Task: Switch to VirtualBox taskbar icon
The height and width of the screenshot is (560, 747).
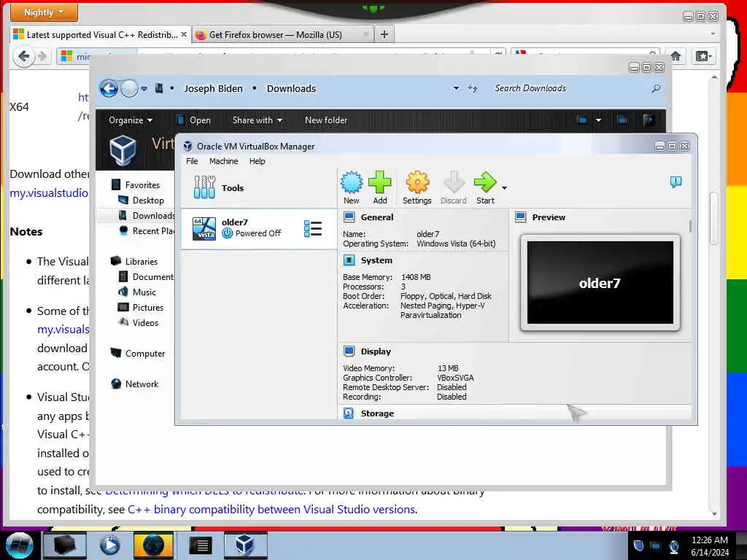Action: (x=245, y=545)
